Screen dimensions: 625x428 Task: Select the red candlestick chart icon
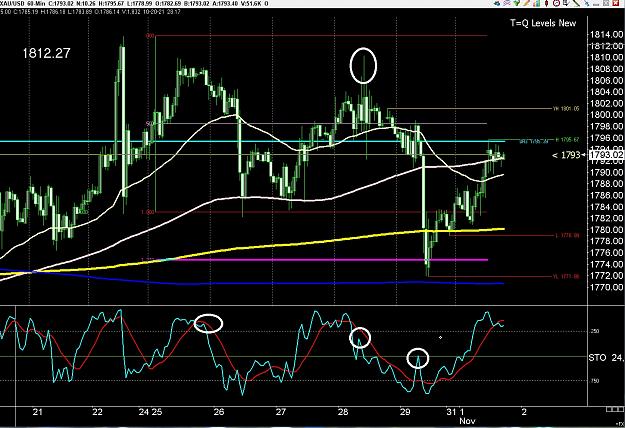[x=546, y=3]
